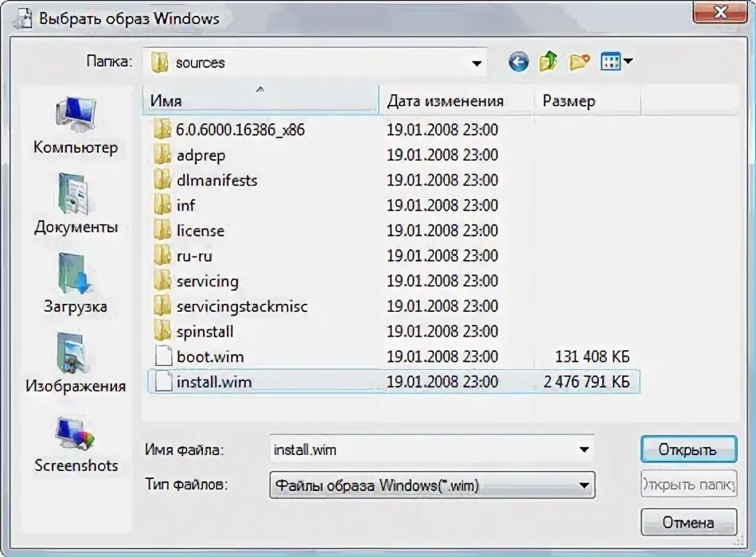Click the spinstall folder icon
The image size is (756, 557).
162,331
